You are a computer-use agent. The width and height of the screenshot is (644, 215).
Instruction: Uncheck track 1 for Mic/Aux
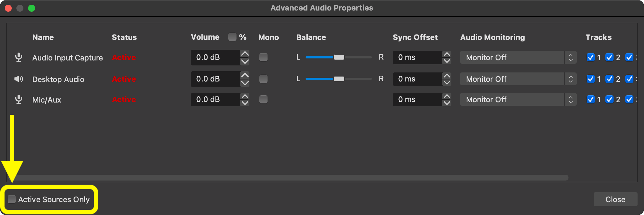pos(590,99)
